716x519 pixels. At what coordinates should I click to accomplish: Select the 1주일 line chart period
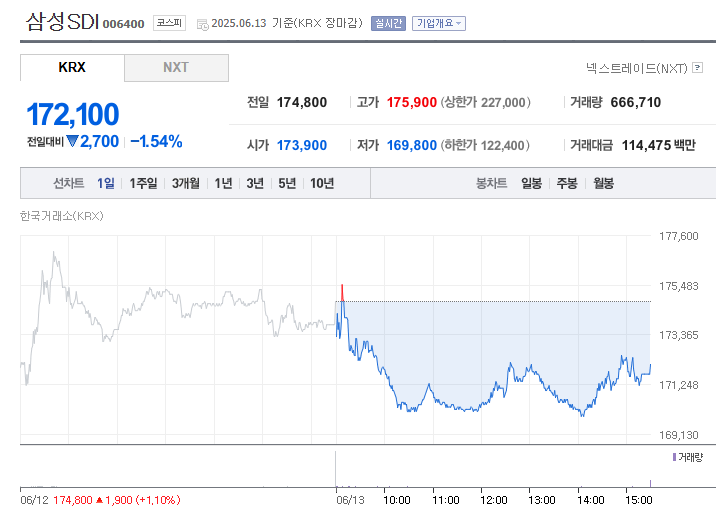[143, 183]
